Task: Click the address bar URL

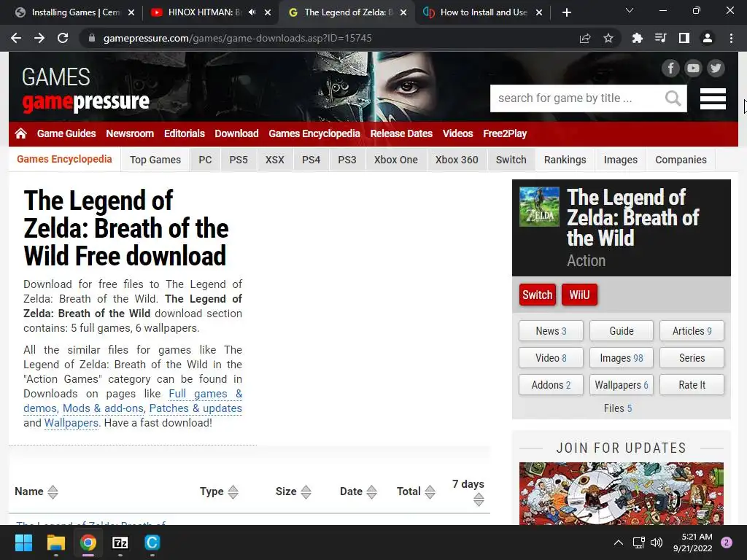Action: tap(237, 38)
